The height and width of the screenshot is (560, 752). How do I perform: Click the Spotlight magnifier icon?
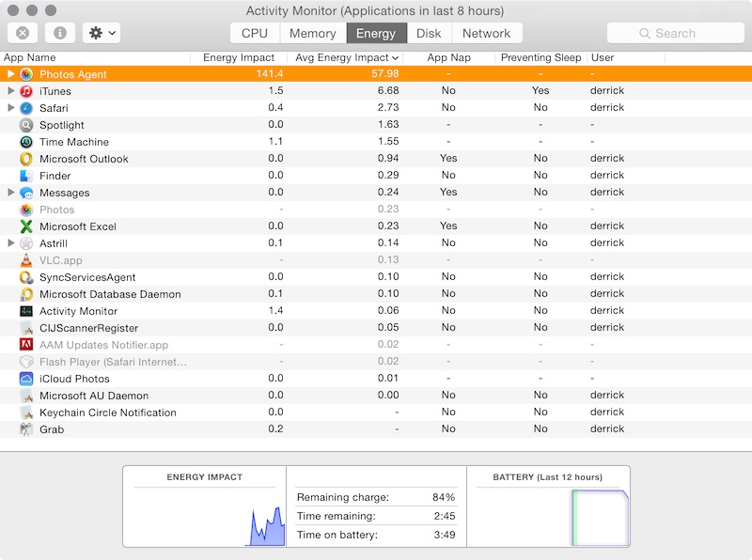pos(26,125)
